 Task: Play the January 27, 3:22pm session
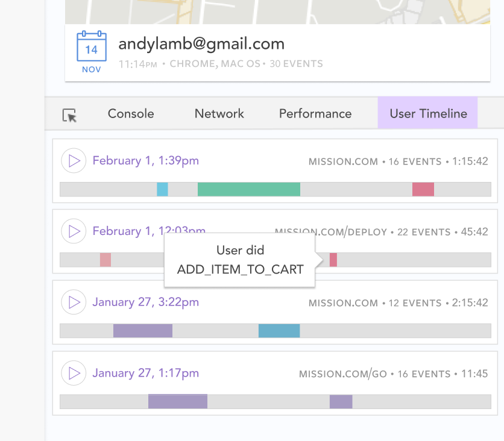click(x=74, y=302)
